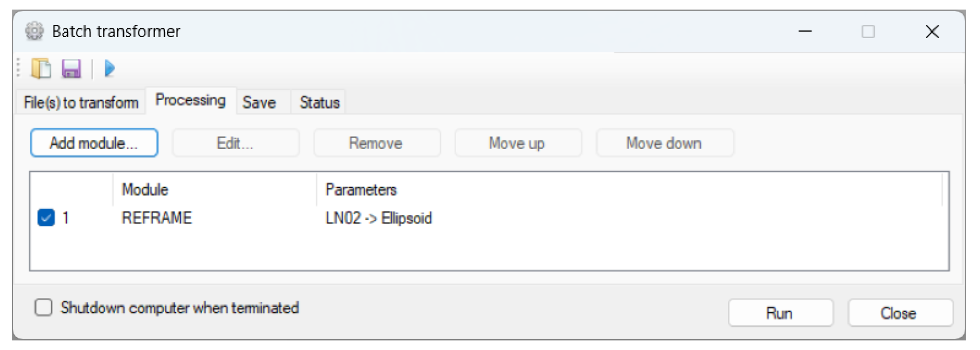Click the gear icon in the title bar

[x=33, y=31]
